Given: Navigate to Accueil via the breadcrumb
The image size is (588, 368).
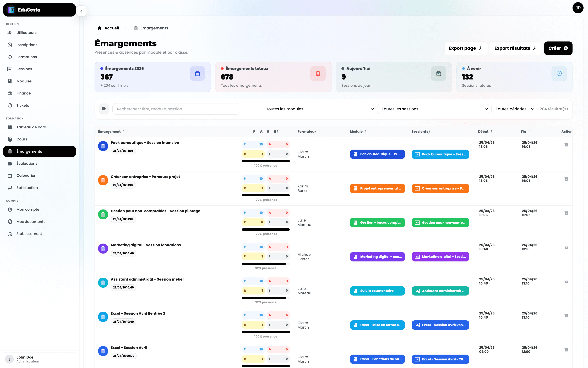Looking at the screenshot, I should coord(112,28).
